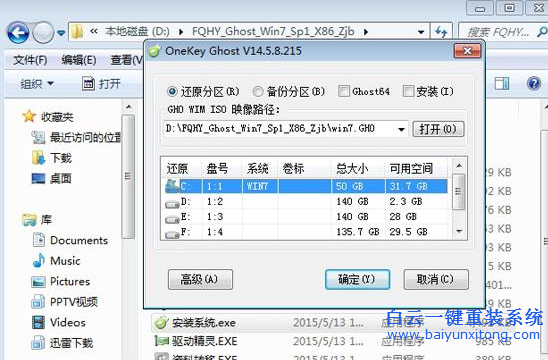
Task: Expand the image path combo dropdown
Action: point(402,129)
